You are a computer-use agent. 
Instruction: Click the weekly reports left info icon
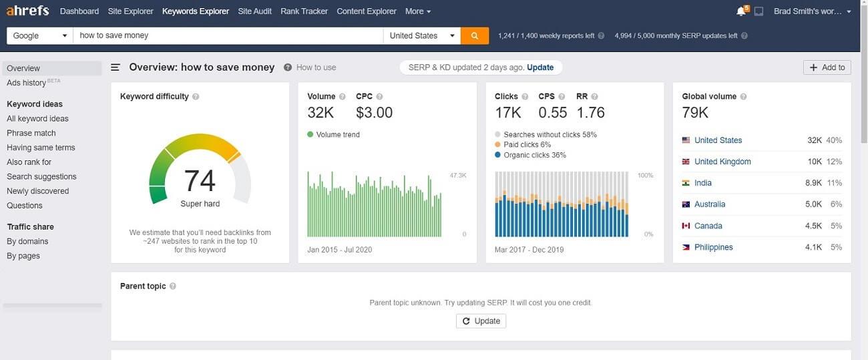[601, 36]
